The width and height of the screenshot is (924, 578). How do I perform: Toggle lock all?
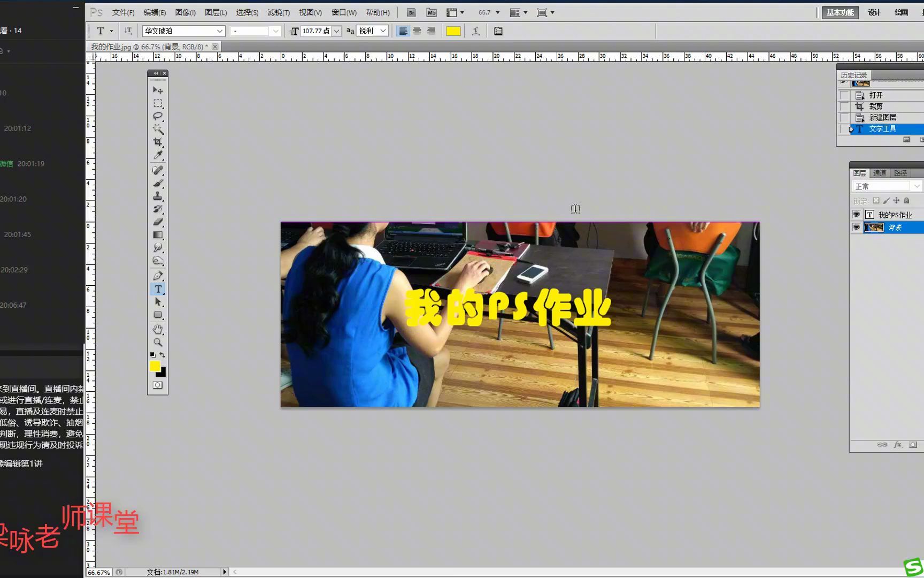[906, 201]
